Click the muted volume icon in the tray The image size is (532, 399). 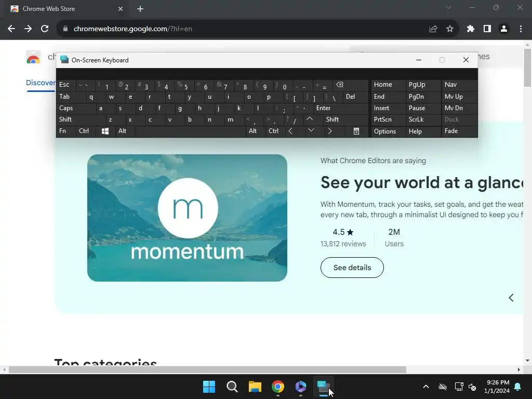pos(472,387)
